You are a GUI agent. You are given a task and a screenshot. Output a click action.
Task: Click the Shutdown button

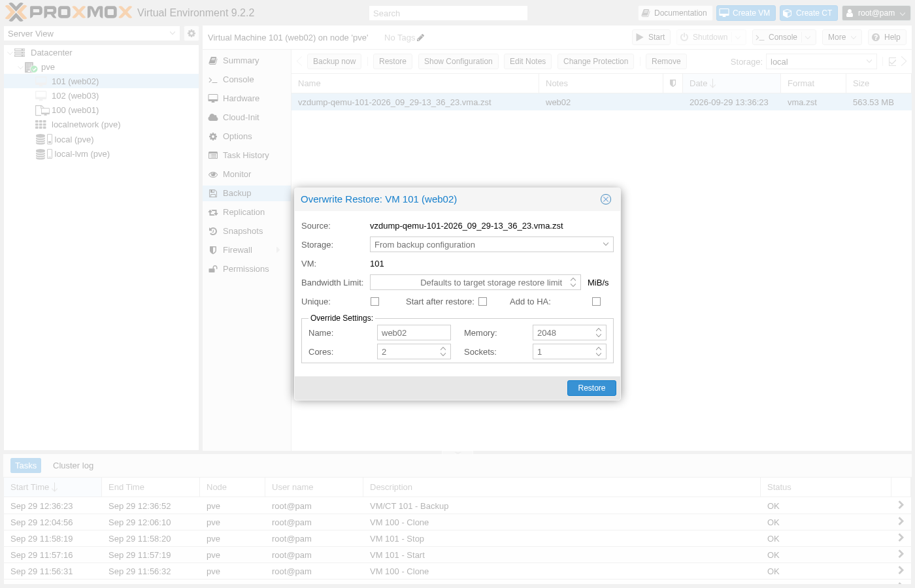click(x=704, y=37)
